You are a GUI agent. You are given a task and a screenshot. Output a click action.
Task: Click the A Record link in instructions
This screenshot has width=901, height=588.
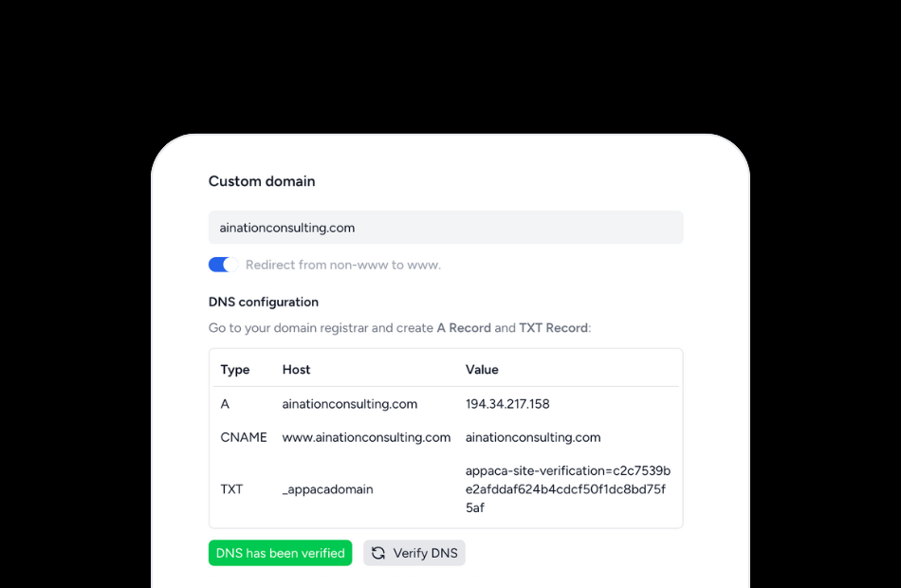(x=464, y=327)
